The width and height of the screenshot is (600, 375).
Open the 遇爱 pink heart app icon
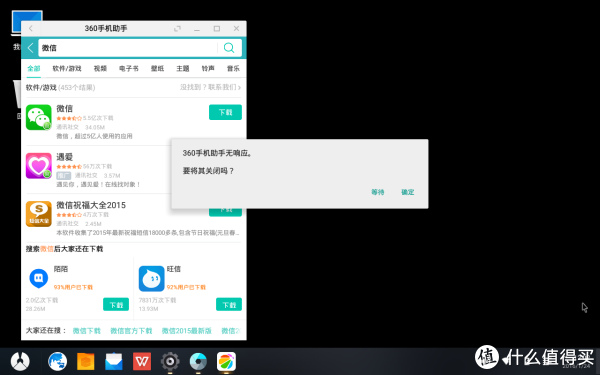coord(39,166)
